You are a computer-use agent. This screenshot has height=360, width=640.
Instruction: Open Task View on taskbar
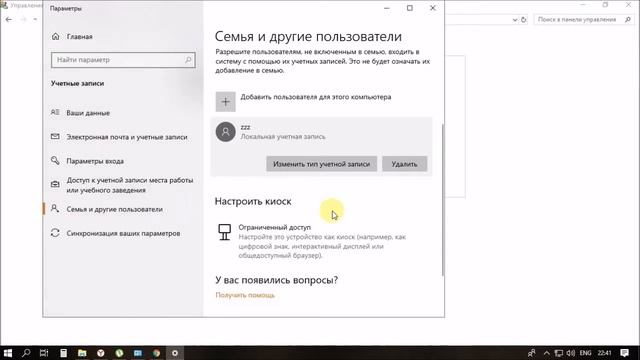[x=44, y=353]
